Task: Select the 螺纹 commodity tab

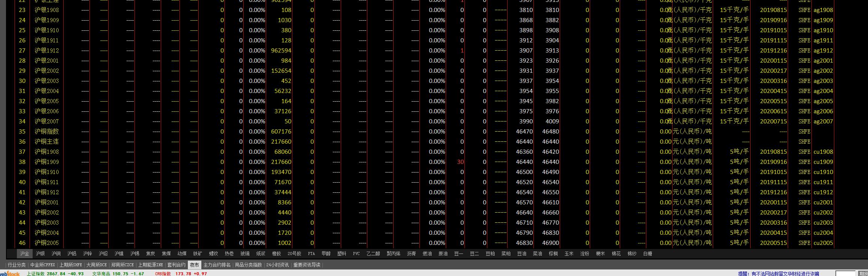Action: 213,254
